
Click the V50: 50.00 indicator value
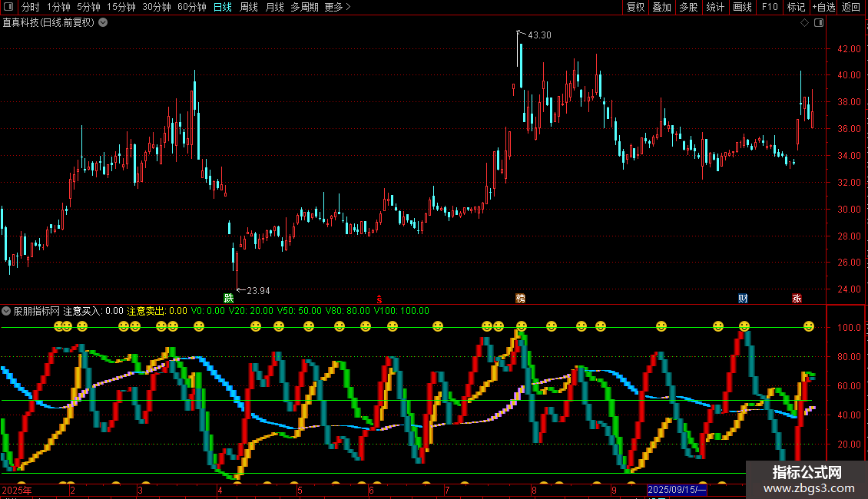coord(299,311)
